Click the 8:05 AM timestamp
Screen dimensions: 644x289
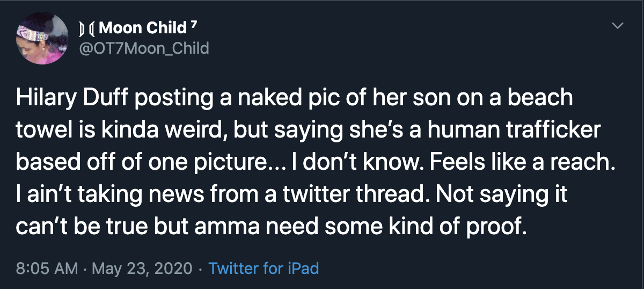(47, 268)
